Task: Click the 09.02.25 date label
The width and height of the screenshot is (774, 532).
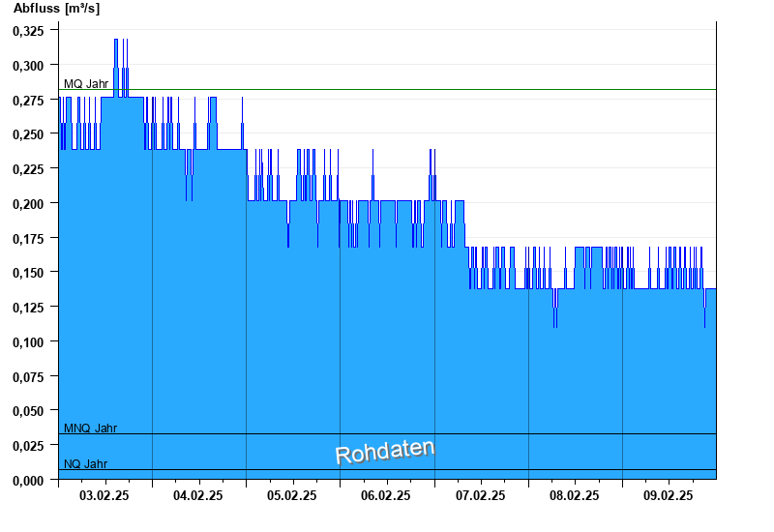Action: point(668,495)
